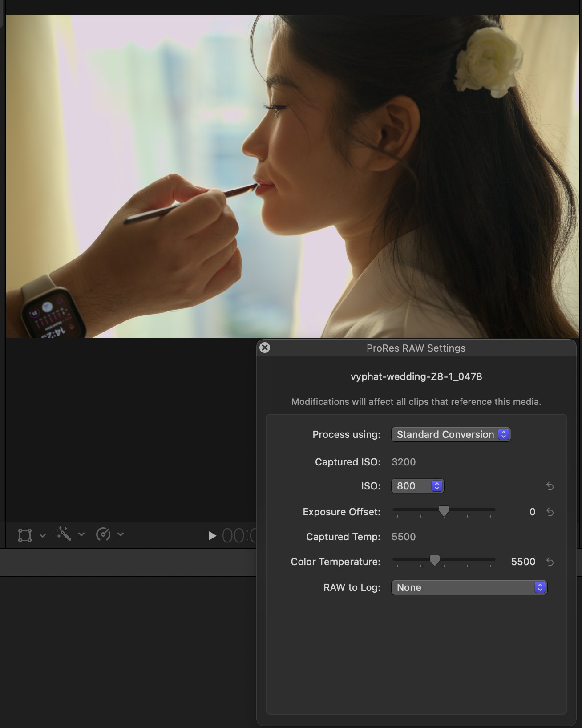
Task: Click the enhancements magic wand icon
Action: tap(63, 534)
